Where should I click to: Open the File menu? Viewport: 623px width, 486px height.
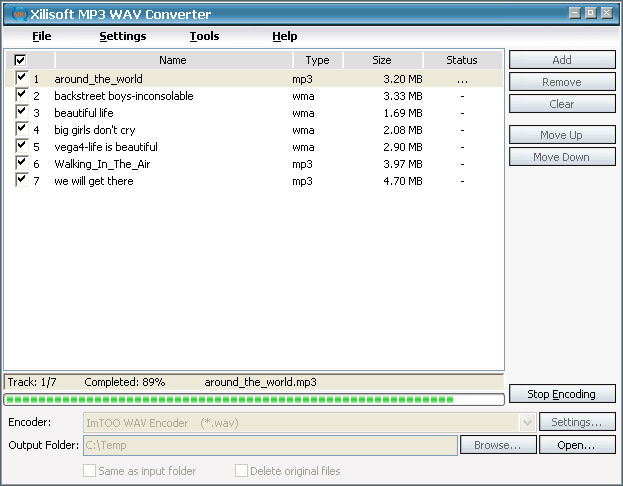(x=41, y=36)
